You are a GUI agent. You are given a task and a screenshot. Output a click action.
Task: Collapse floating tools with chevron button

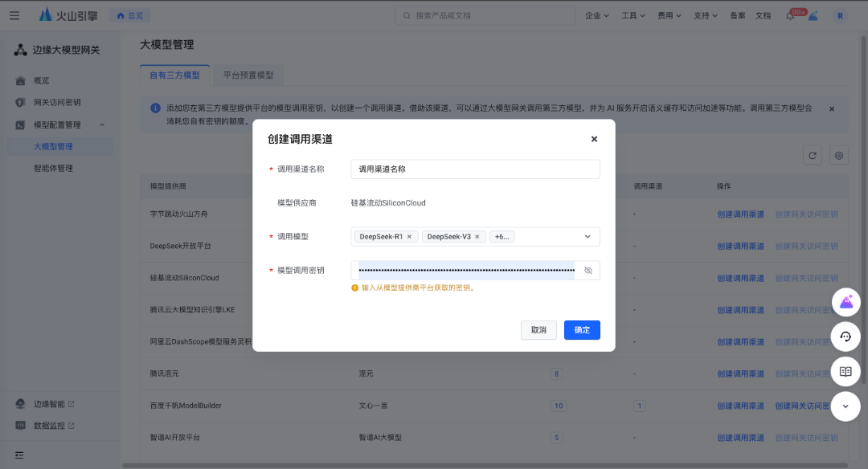tap(845, 406)
